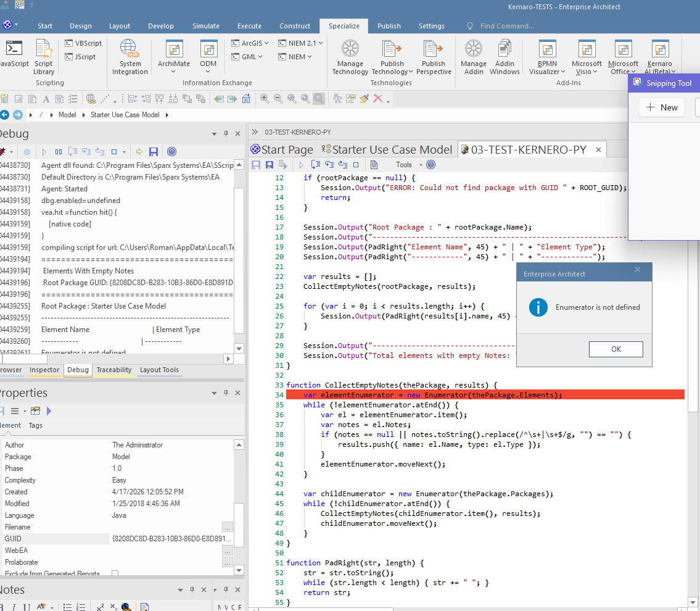
Task: Click the System Integration icon
Action: coord(130,57)
